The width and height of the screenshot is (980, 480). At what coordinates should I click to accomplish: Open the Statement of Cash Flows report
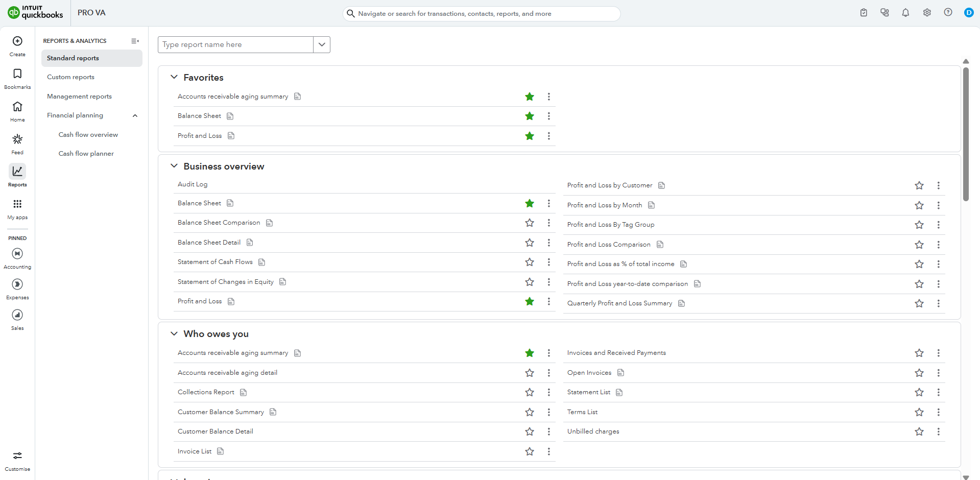pyautogui.click(x=215, y=262)
